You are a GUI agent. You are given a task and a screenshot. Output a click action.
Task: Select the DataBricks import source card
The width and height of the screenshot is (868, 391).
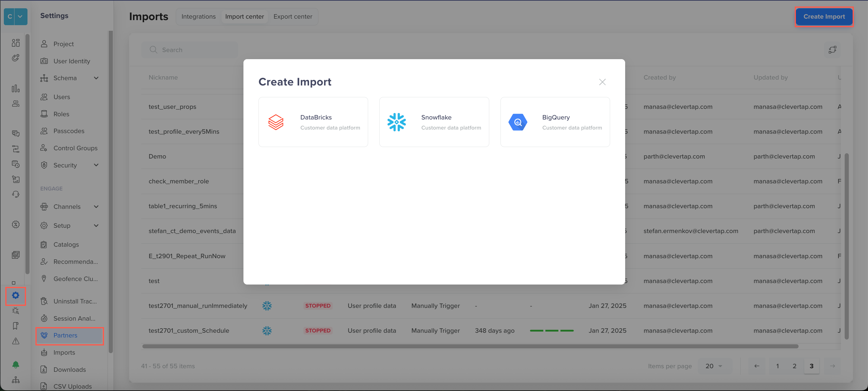click(313, 122)
